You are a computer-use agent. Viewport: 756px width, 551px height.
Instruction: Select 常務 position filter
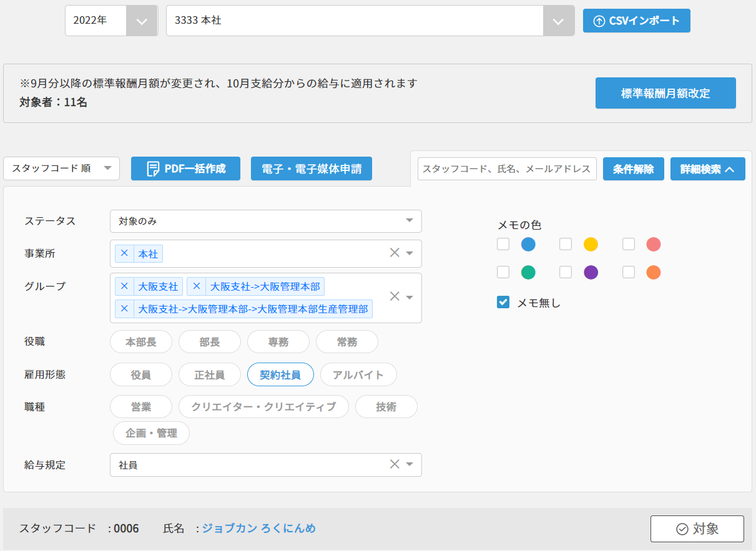tap(347, 342)
